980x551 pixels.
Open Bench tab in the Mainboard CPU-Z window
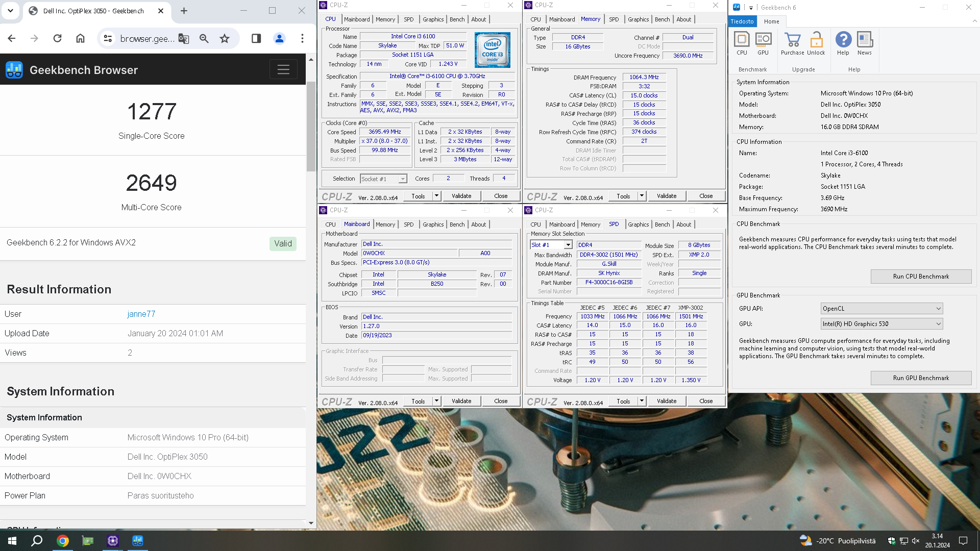click(x=457, y=224)
